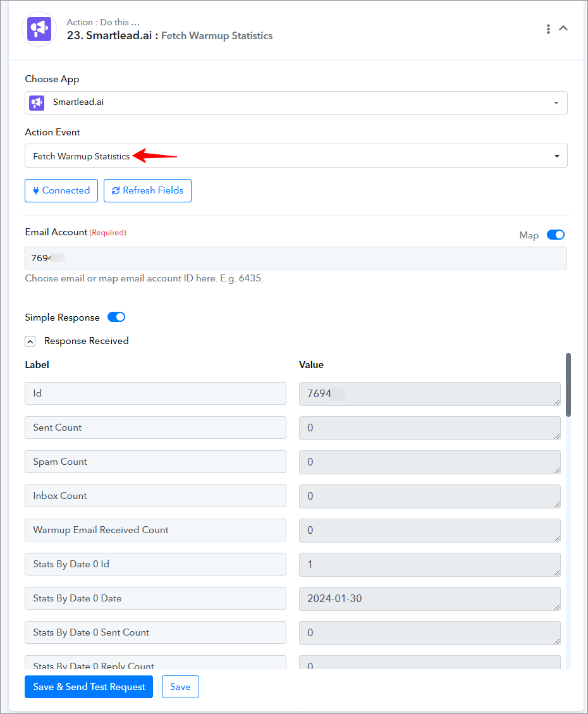Click the step title 'Fetch Warmup Statistics'
588x714 pixels.
click(x=217, y=35)
